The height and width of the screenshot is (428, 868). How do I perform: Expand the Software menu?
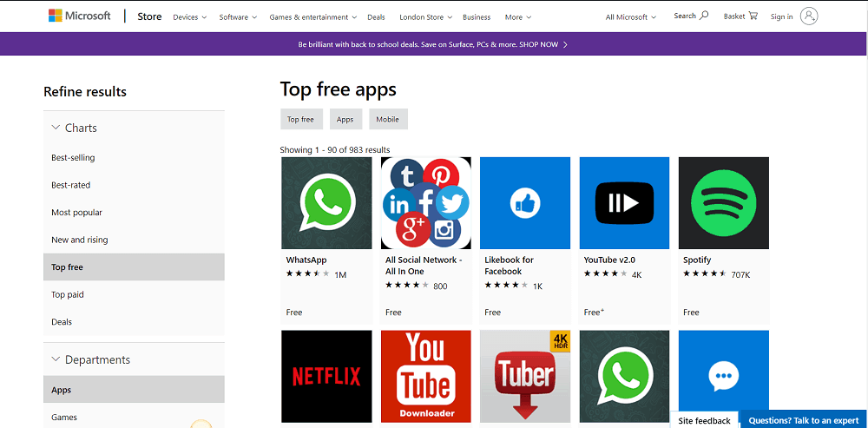[238, 17]
